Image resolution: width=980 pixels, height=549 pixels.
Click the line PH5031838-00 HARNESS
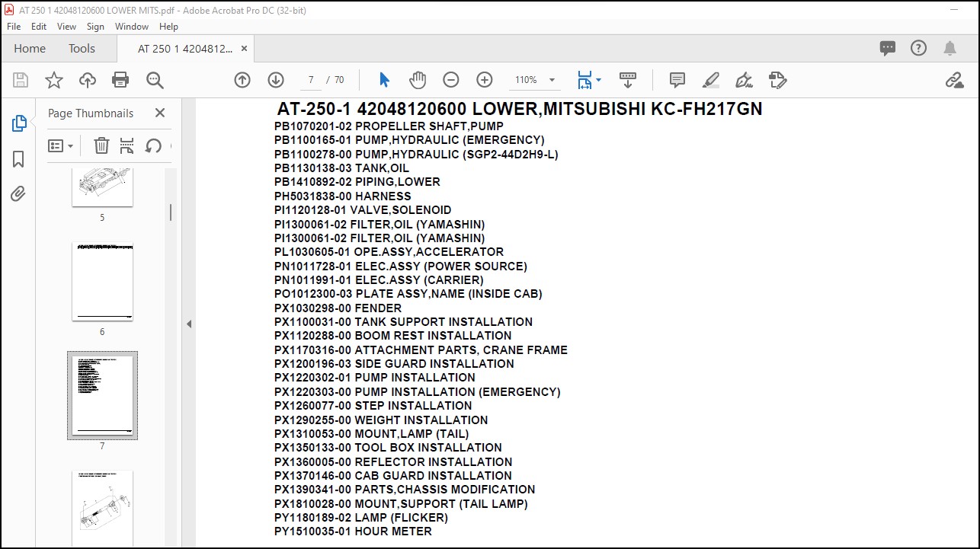pyautogui.click(x=342, y=196)
